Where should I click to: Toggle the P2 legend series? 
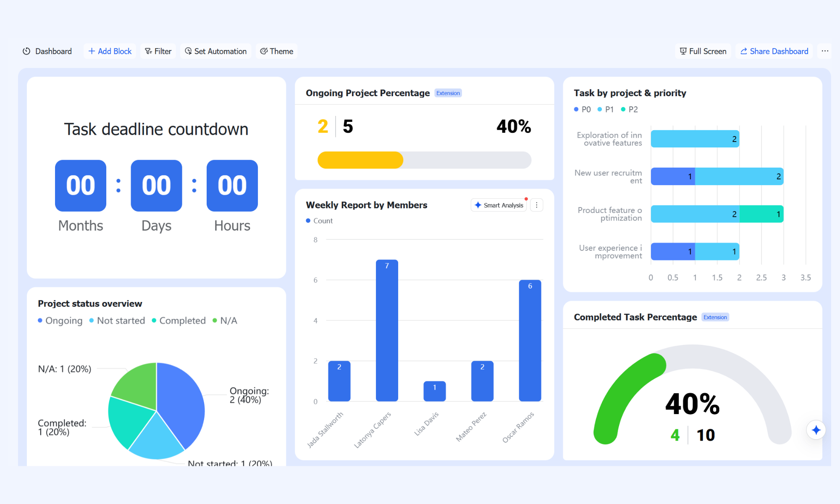click(630, 109)
